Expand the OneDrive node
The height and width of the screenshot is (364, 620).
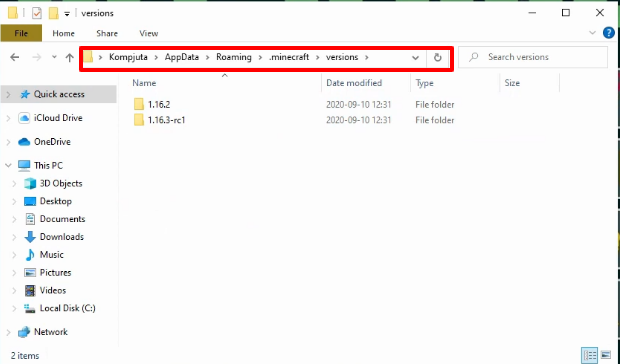click(8, 142)
